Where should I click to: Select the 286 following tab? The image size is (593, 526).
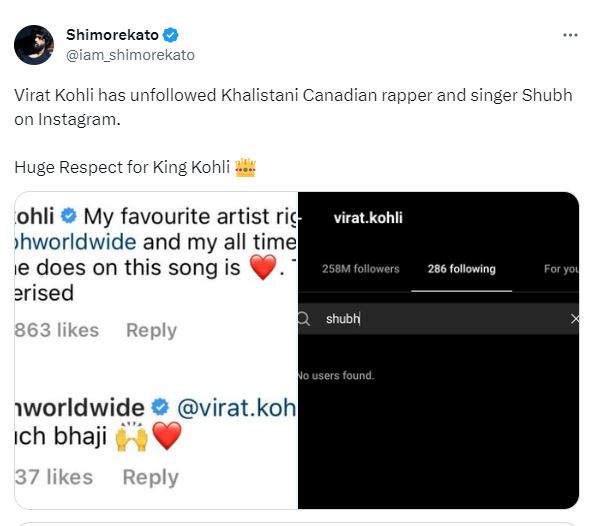pyautogui.click(x=461, y=269)
